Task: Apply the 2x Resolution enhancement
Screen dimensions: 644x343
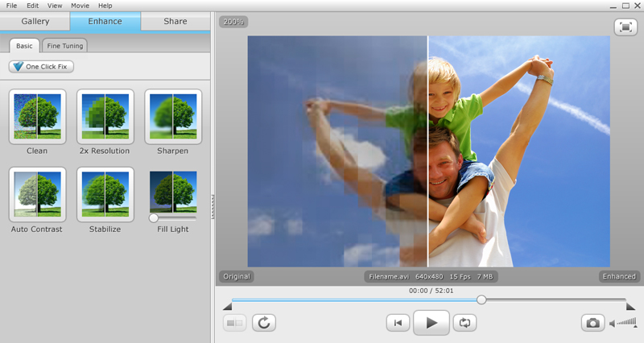Action: (105, 117)
